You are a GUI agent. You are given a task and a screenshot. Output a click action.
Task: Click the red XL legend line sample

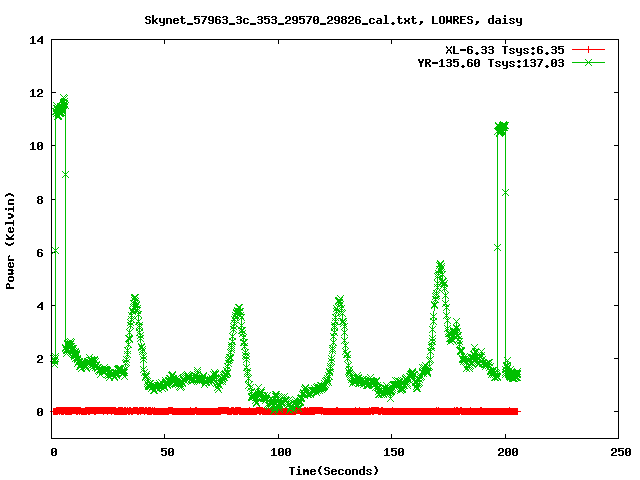coord(588,50)
